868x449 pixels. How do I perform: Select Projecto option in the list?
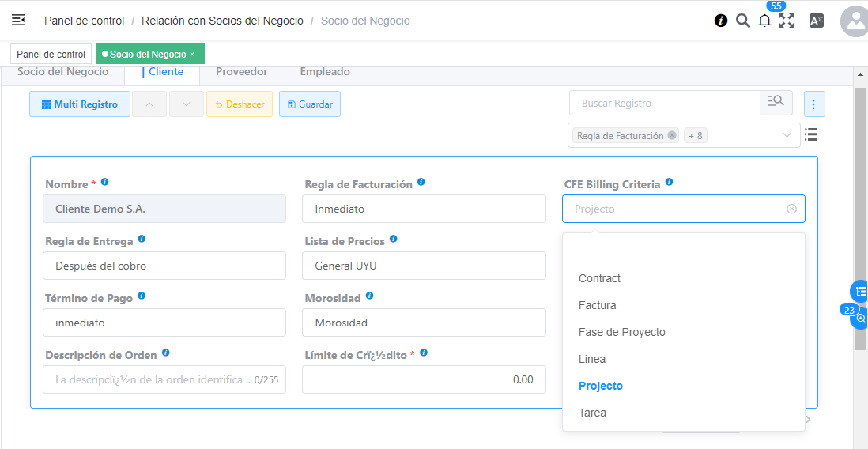[684, 386]
